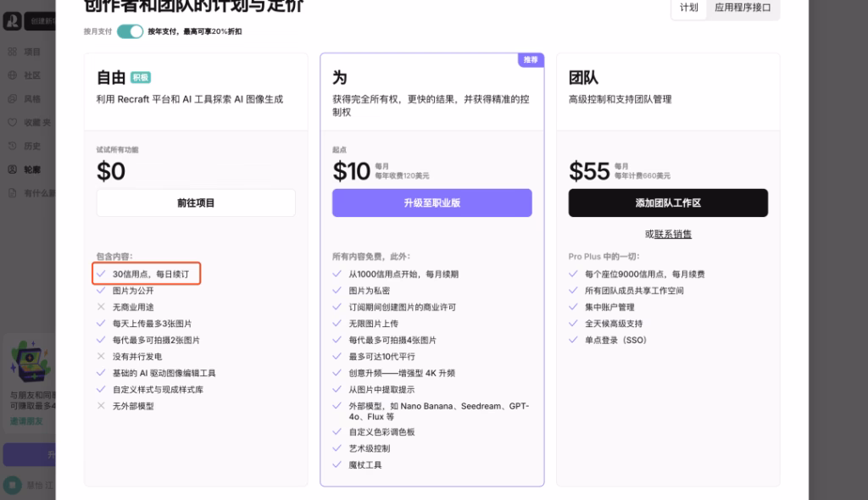Open the 收藏夹 heart icon

[x=13, y=122]
